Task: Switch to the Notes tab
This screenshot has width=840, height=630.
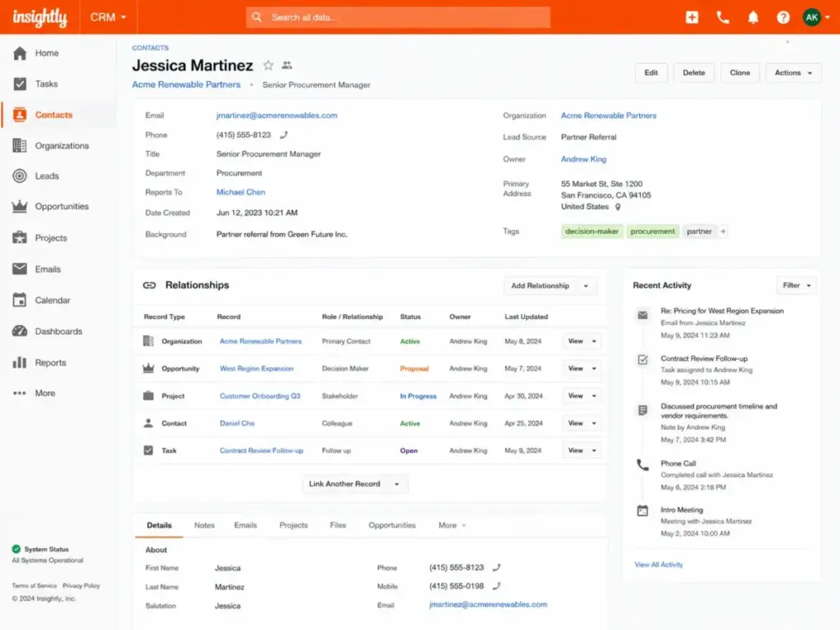Action: click(x=204, y=525)
